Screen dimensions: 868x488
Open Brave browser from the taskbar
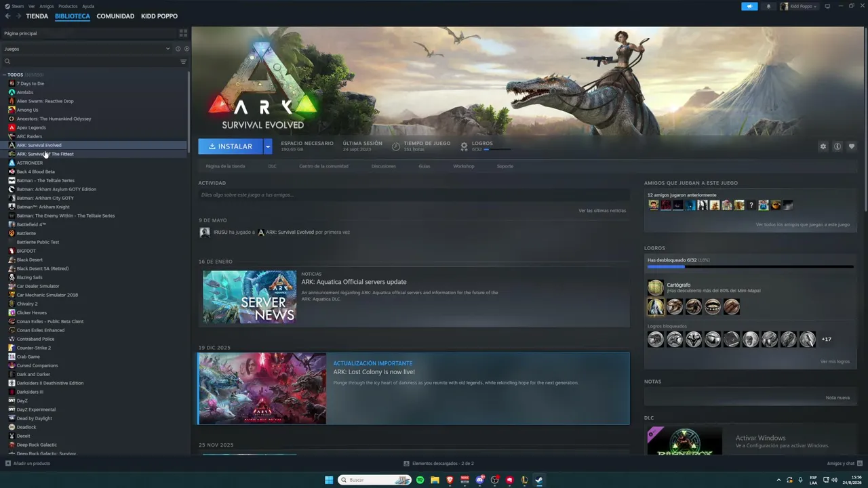pyautogui.click(x=450, y=480)
